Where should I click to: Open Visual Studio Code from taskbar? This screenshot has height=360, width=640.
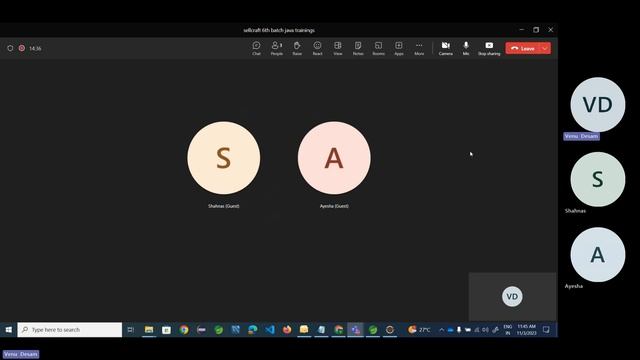tap(270, 330)
